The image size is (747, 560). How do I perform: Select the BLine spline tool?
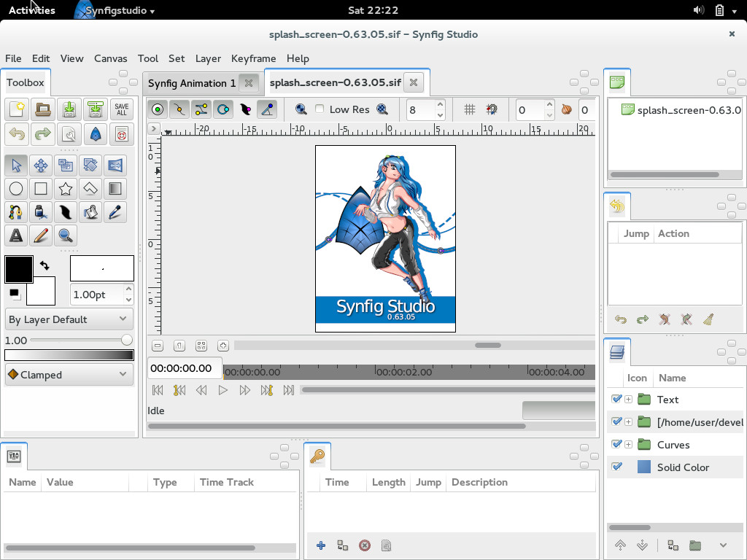point(16,212)
